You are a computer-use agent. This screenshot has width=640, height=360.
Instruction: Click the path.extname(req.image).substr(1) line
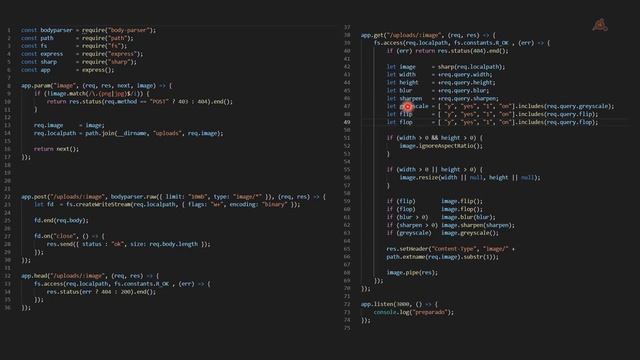point(443,257)
